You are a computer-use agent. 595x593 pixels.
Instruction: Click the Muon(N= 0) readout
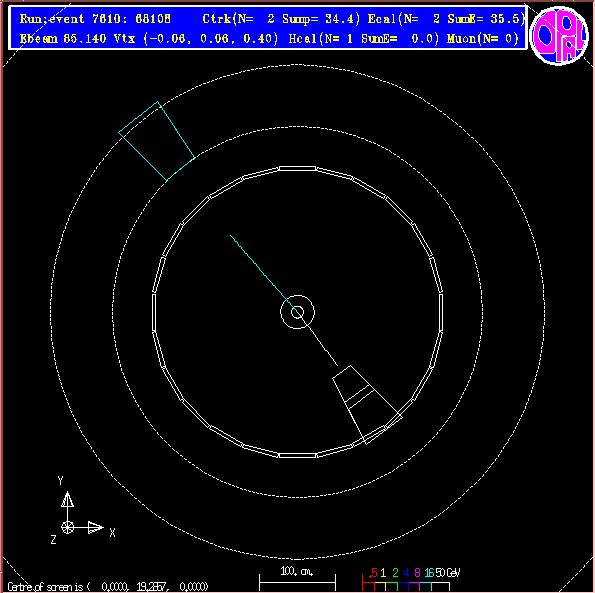point(483,38)
